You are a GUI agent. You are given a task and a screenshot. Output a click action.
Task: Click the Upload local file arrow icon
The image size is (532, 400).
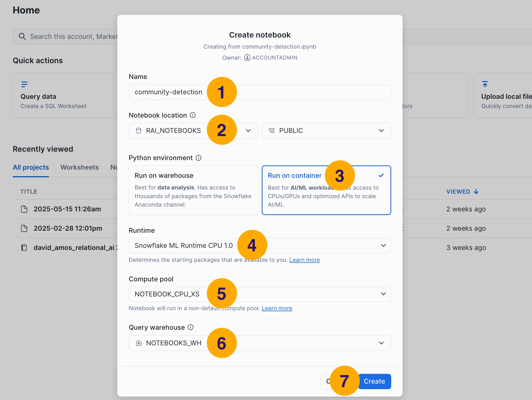point(485,84)
